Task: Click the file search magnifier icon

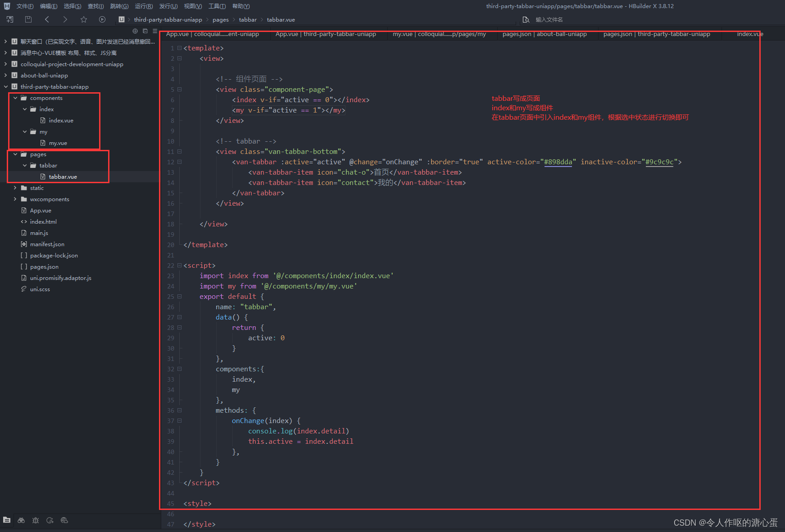Action: (526, 19)
